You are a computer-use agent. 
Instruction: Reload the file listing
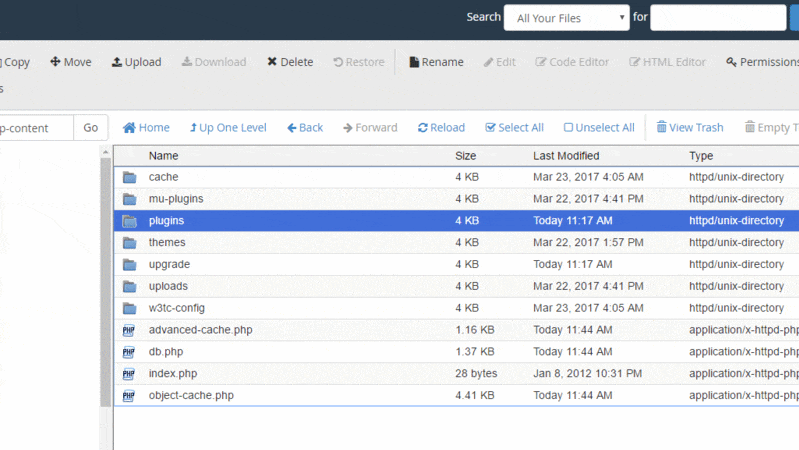point(441,127)
